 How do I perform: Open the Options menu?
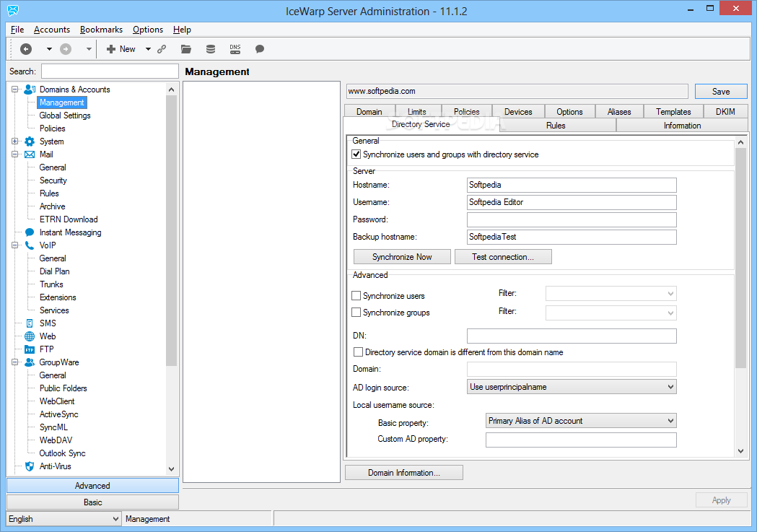(x=148, y=30)
